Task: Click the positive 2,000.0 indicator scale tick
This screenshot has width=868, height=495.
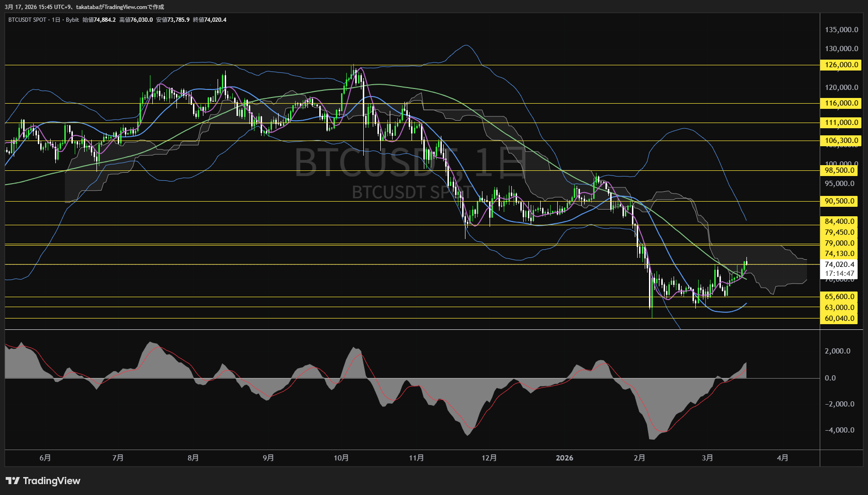Action: click(837, 351)
